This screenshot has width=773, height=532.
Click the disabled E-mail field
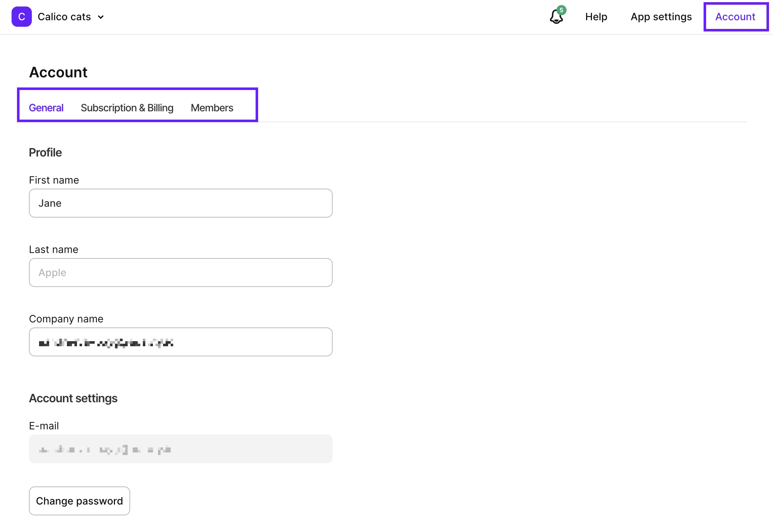[x=180, y=449]
